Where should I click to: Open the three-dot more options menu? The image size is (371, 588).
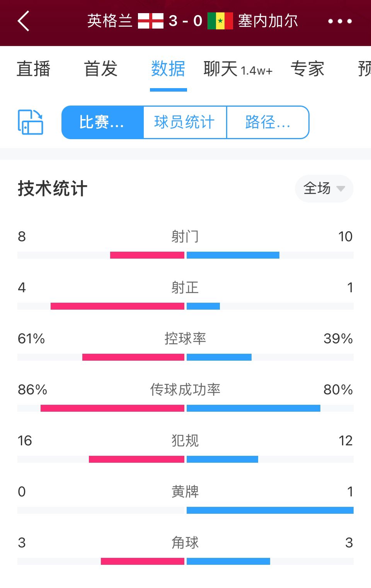tap(340, 21)
